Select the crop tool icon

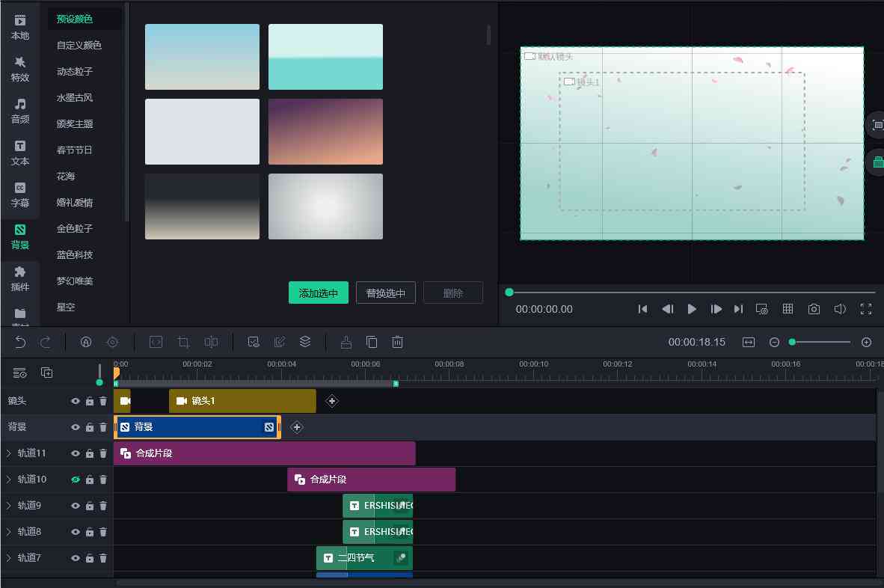[183, 342]
